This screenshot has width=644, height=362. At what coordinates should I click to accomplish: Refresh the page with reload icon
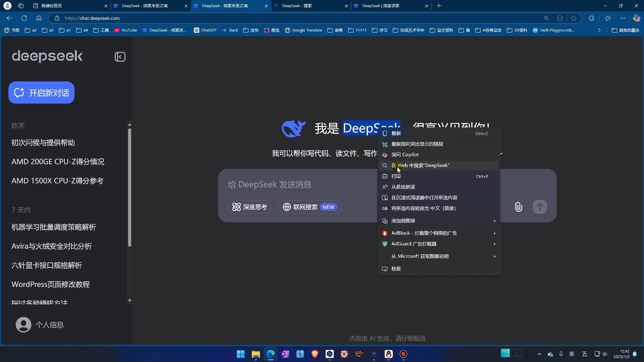coord(24,18)
